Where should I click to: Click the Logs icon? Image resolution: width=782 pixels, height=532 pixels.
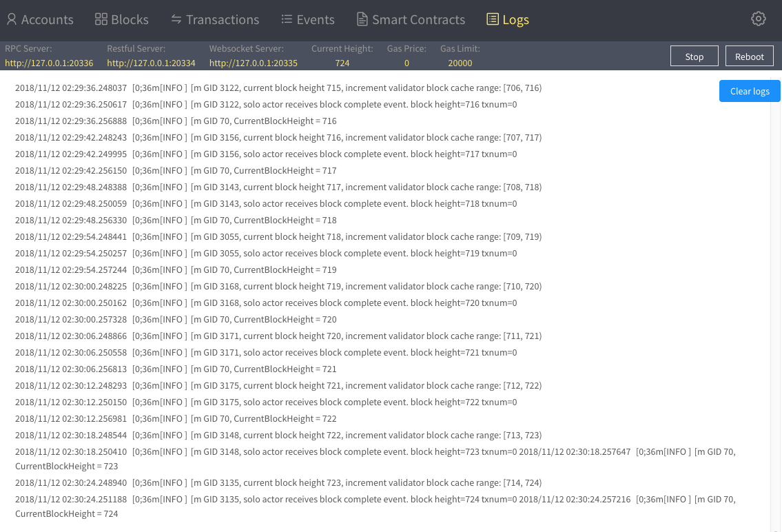tap(493, 19)
